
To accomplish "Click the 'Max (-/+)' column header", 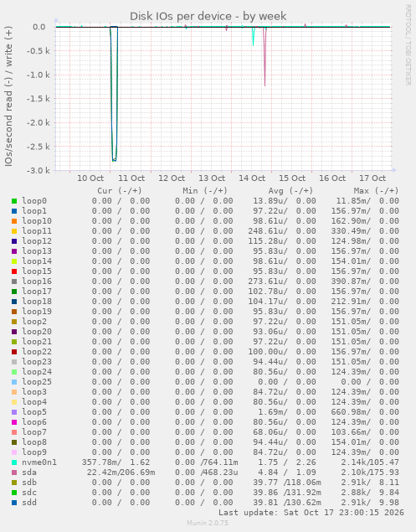I will 376,191.
